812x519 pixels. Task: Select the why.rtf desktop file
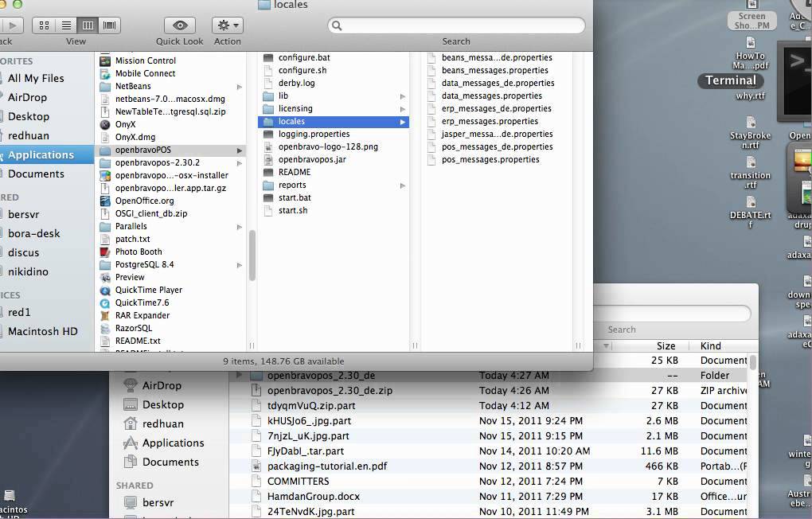[751, 96]
